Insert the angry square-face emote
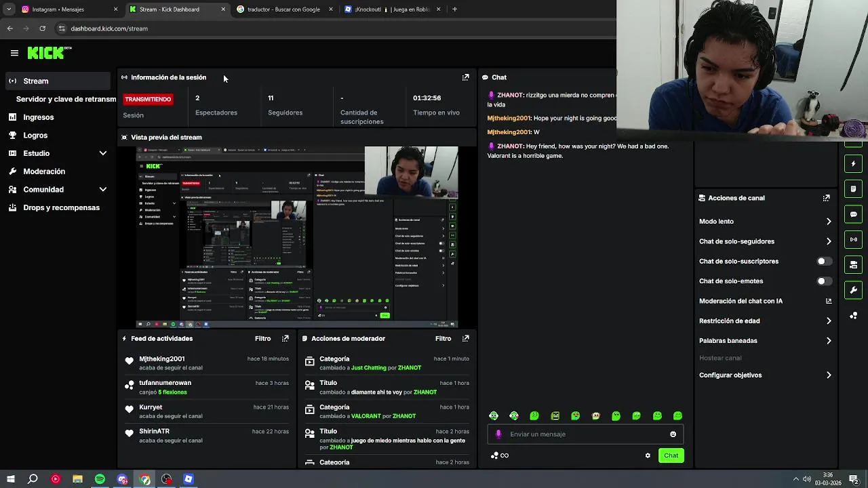This screenshot has height=488, width=868. [x=555, y=415]
